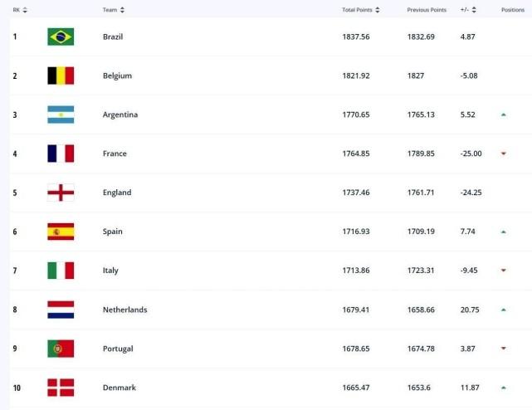Click the Portugal flag icon
Image resolution: width=532 pixels, height=410 pixels.
pos(61,349)
